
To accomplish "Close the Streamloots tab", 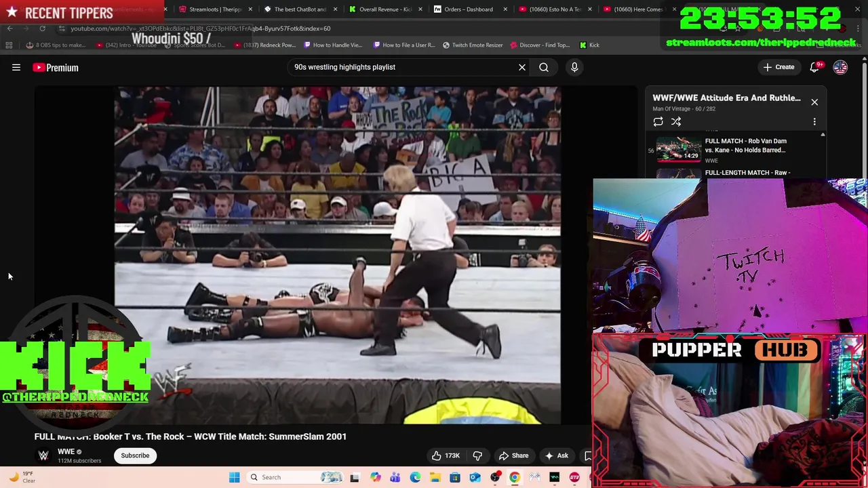I will coord(250,9).
